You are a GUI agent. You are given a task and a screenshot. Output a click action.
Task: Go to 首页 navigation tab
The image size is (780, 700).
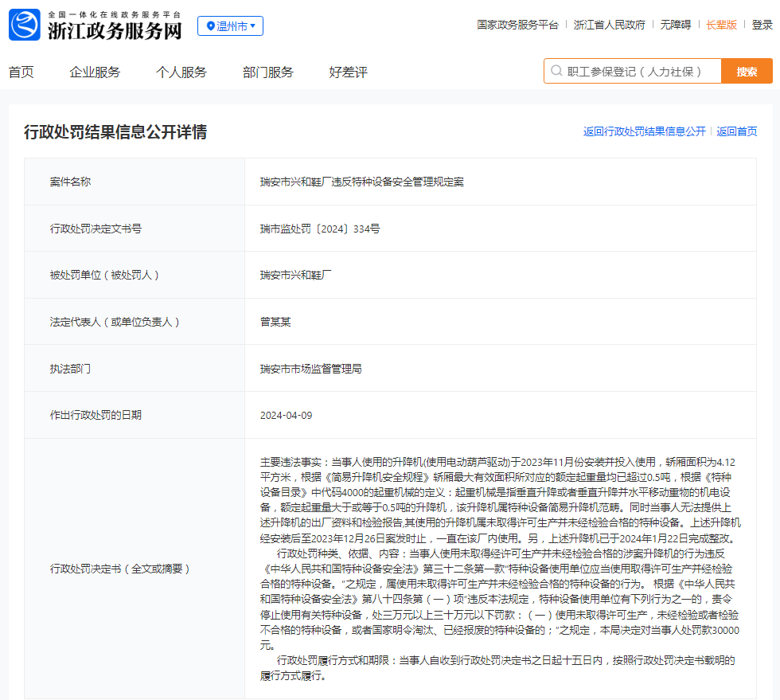(x=21, y=72)
